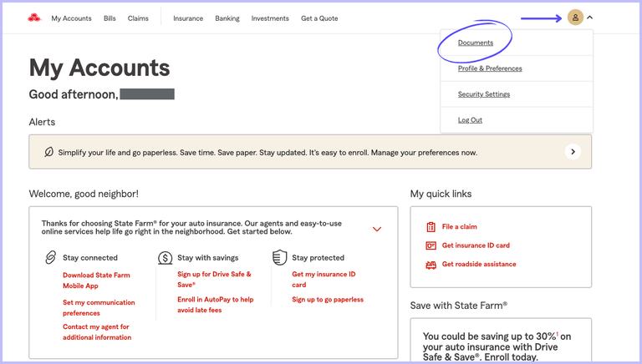
Task: Click File a claim quick link
Action: click(460, 226)
